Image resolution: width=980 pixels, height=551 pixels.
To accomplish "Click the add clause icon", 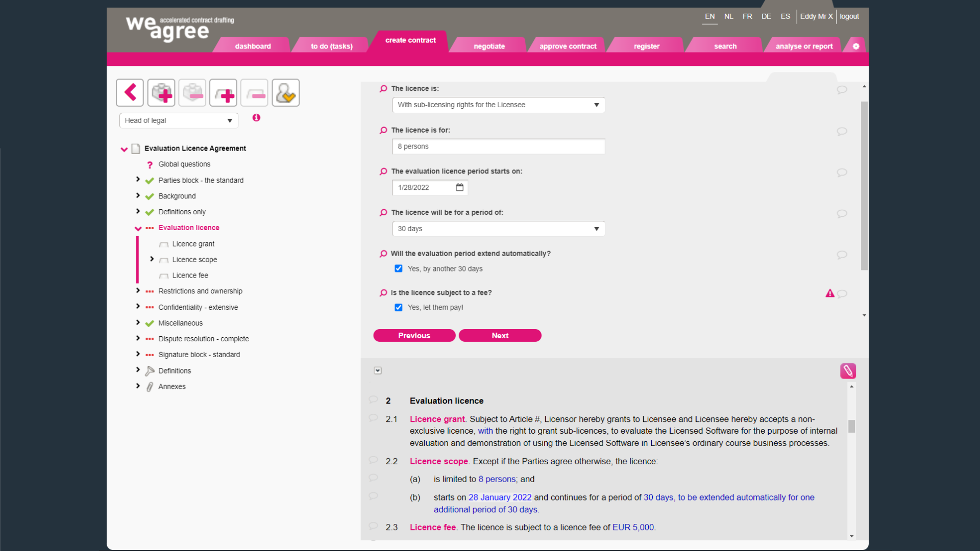I will click(223, 92).
